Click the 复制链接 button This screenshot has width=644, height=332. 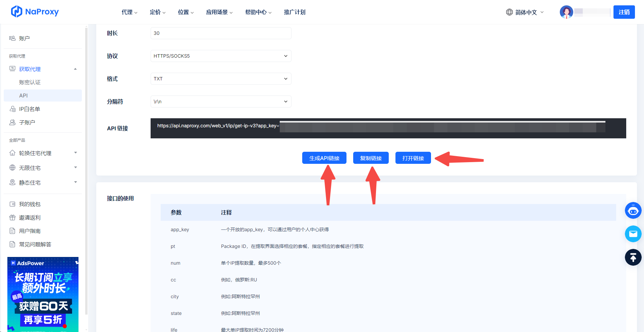point(371,158)
